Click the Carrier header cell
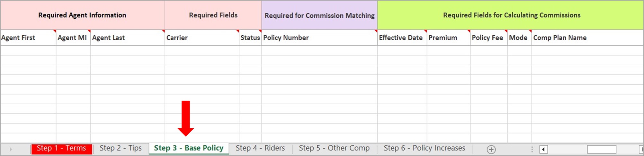The image size is (644, 156). (201, 38)
